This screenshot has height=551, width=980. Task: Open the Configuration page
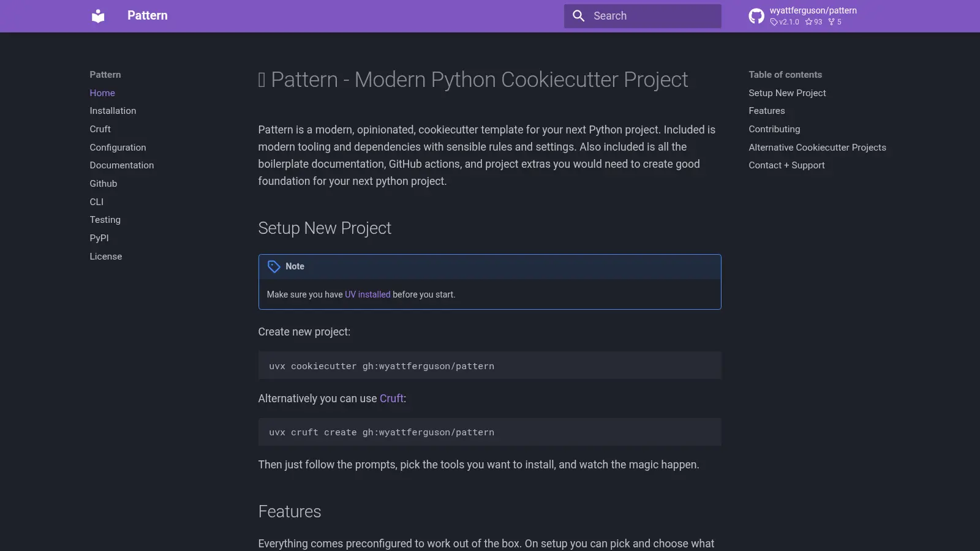click(x=118, y=148)
